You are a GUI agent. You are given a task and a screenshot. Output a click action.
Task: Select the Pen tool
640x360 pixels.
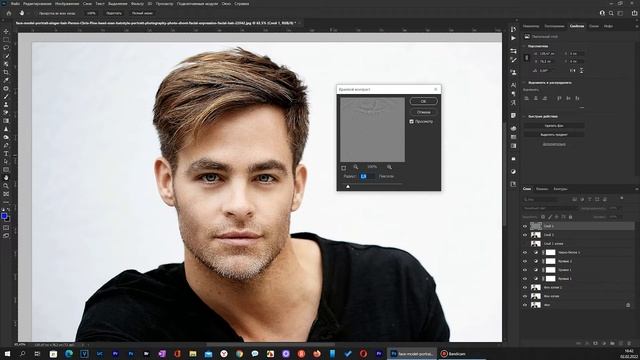pyautogui.click(x=6, y=145)
